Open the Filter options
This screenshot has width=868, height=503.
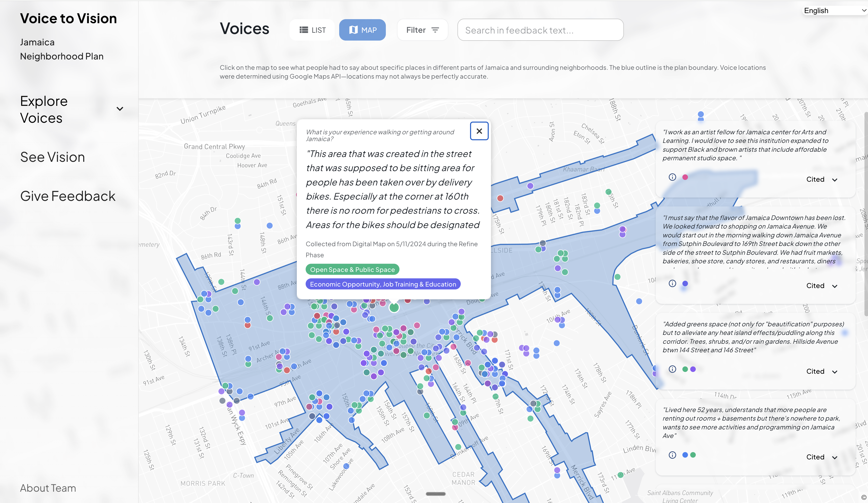pyautogui.click(x=422, y=30)
